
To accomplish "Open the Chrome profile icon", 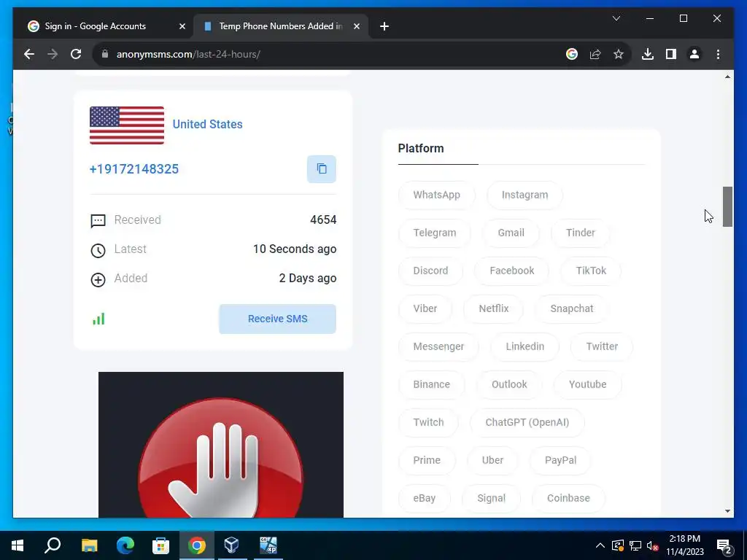I will pyautogui.click(x=694, y=54).
